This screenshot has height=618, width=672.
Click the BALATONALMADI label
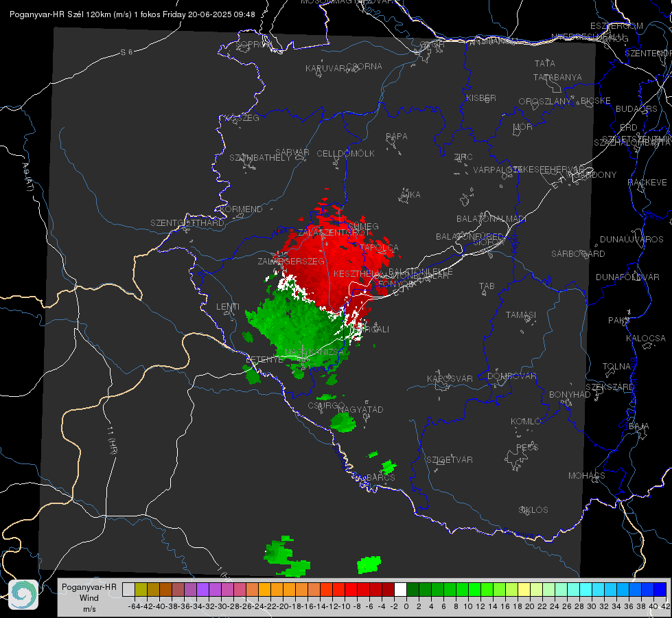click(x=491, y=219)
